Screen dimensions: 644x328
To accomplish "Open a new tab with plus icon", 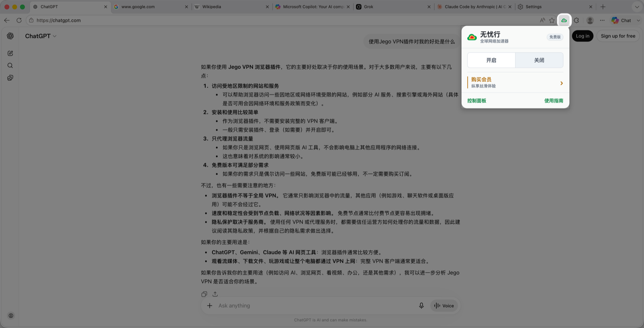I will coord(603,7).
